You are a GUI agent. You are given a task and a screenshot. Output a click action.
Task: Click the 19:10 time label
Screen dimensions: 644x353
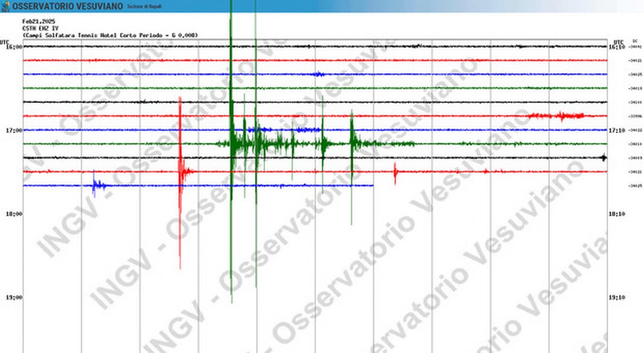617,297
